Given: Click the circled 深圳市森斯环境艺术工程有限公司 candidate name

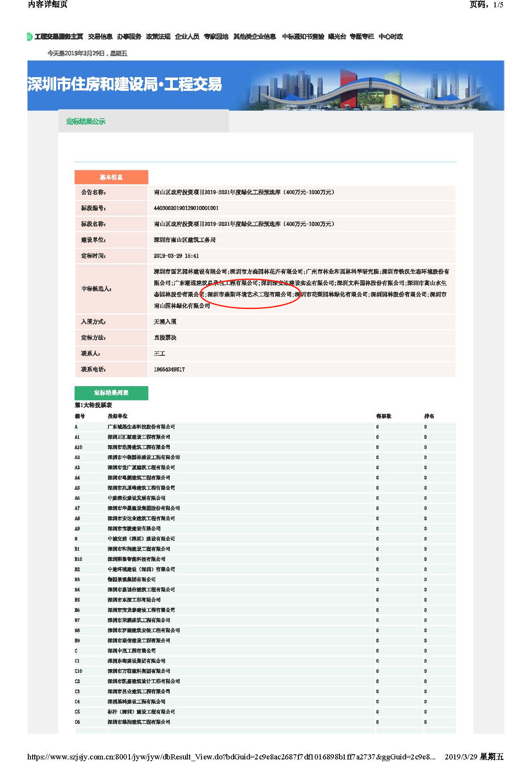Looking at the screenshot, I should click(249, 295).
